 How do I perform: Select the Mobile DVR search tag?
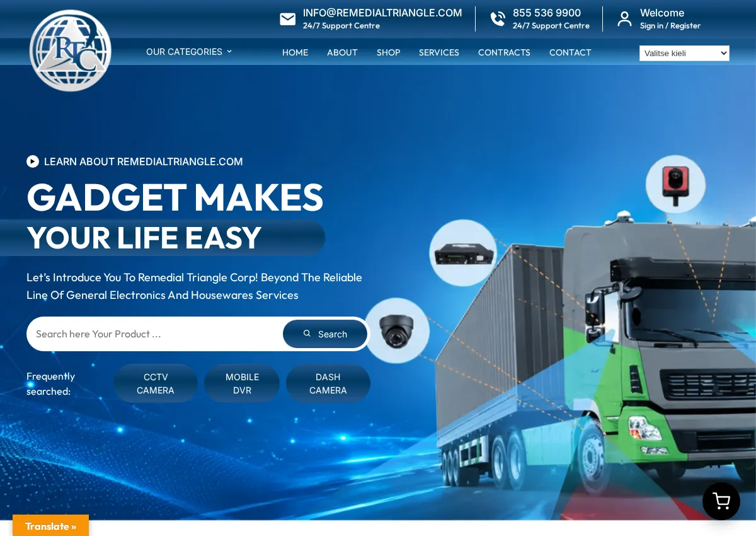coord(242,383)
